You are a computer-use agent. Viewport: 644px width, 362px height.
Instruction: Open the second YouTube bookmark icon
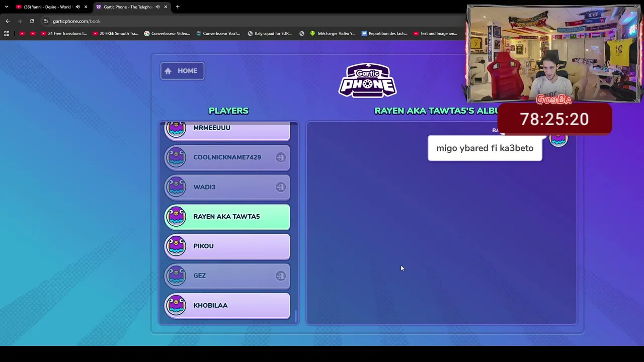coord(33,34)
